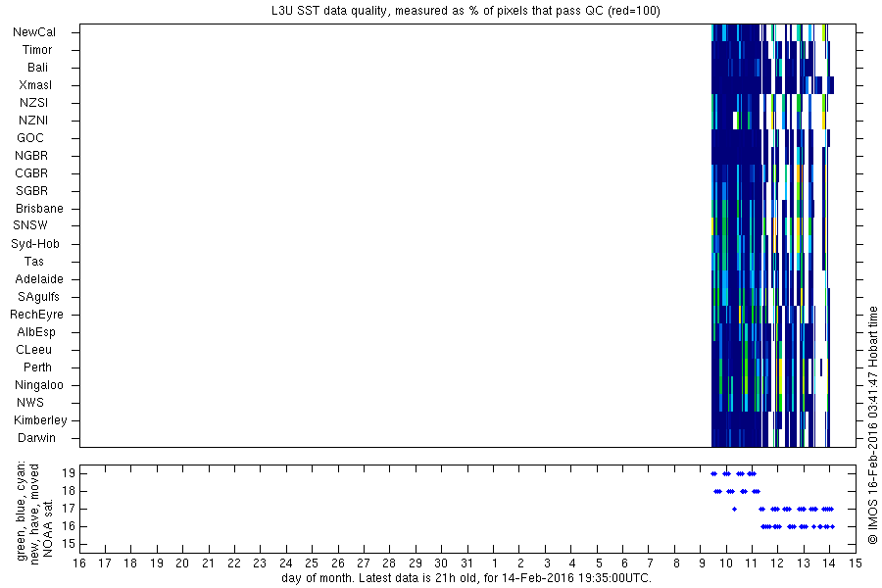The width and height of the screenshot is (882, 588).
Task: Click the RechEyre row label
Action: 36,315
